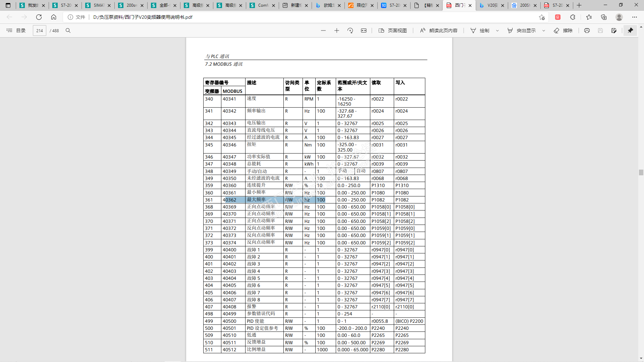
Task: Open browser settings and more menu
Action: [x=634, y=17]
